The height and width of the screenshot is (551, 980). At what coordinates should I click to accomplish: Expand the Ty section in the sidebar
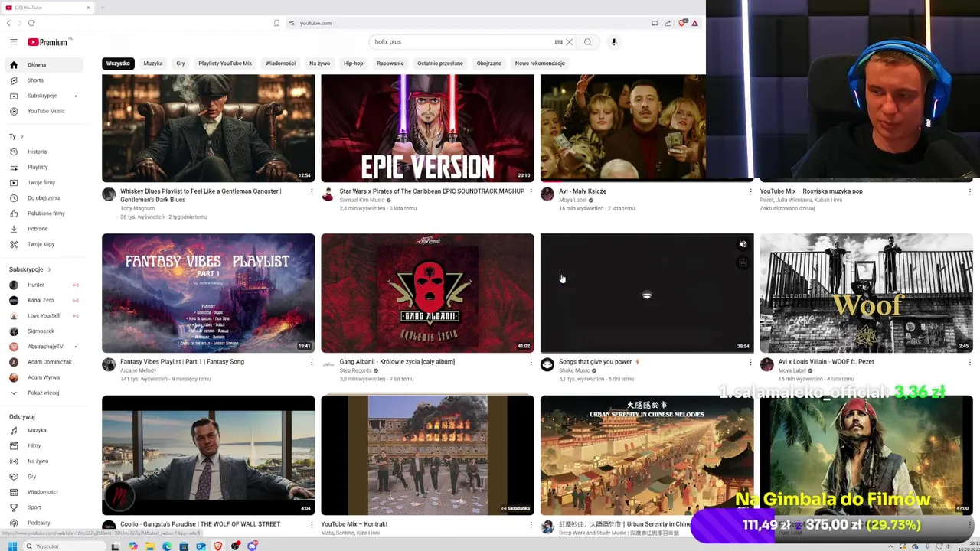16,136
